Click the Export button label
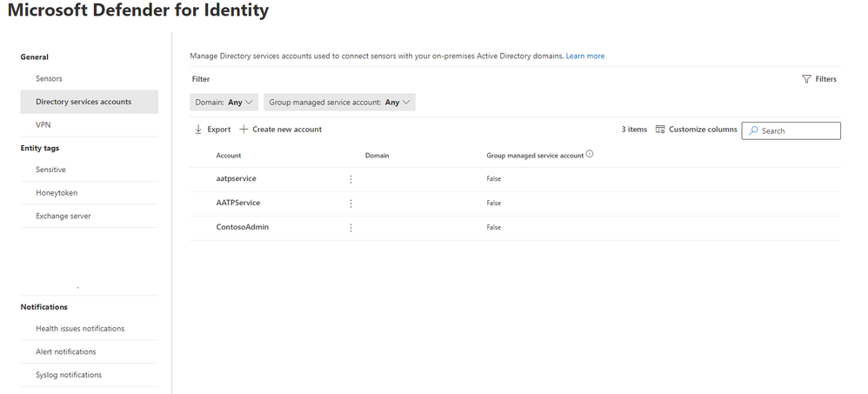 (x=218, y=130)
